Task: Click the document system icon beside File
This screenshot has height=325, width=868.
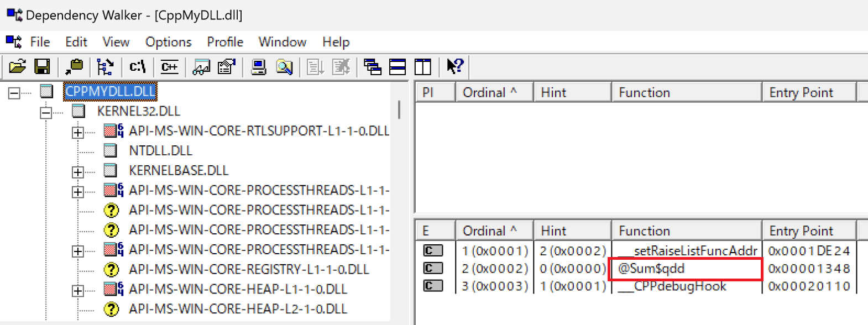Action: click(x=14, y=42)
